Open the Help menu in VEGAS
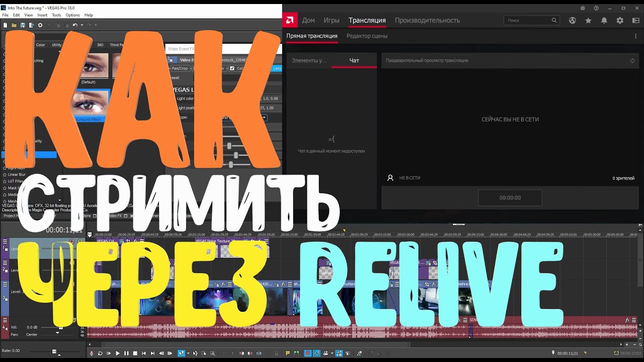The height and width of the screenshot is (362, 644). [x=89, y=15]
